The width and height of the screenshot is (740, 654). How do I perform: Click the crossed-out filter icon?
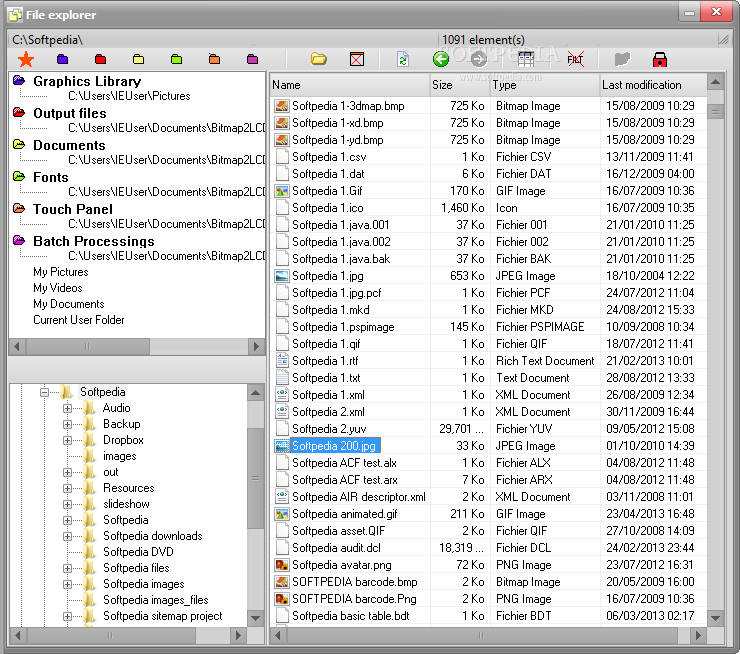pos(575,59)
